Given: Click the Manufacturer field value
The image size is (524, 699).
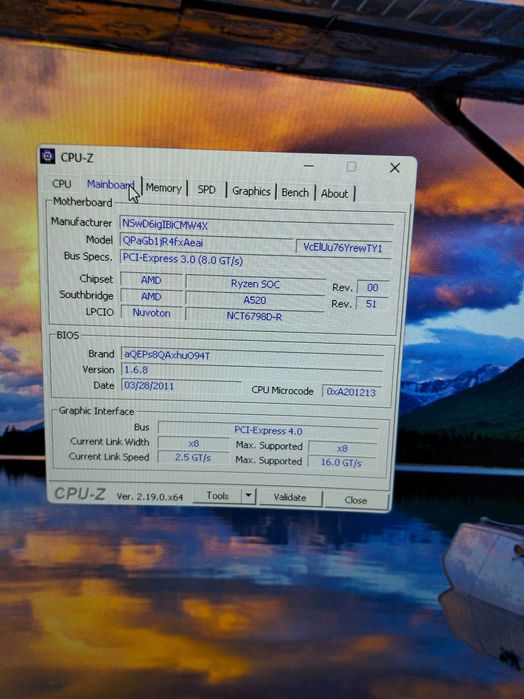Looking at the screenshot, I should point(256,226).
